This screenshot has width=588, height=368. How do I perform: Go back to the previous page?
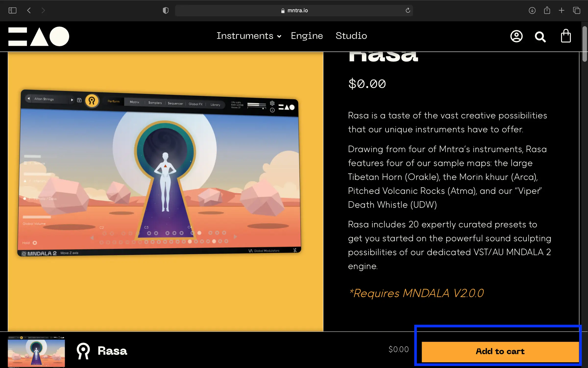(x=29, y=10)
